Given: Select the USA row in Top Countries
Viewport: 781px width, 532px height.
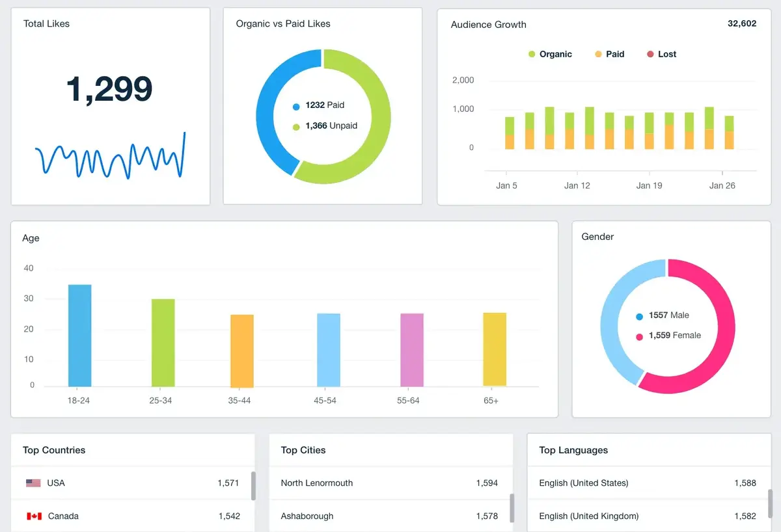Looking at the screenshot, I should [x=132, y=483].
